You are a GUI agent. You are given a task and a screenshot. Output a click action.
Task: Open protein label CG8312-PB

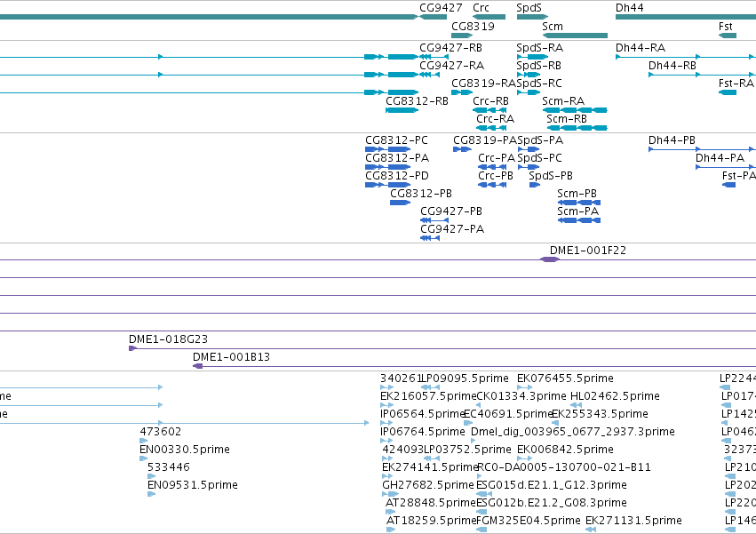click(x=421, y=194)
